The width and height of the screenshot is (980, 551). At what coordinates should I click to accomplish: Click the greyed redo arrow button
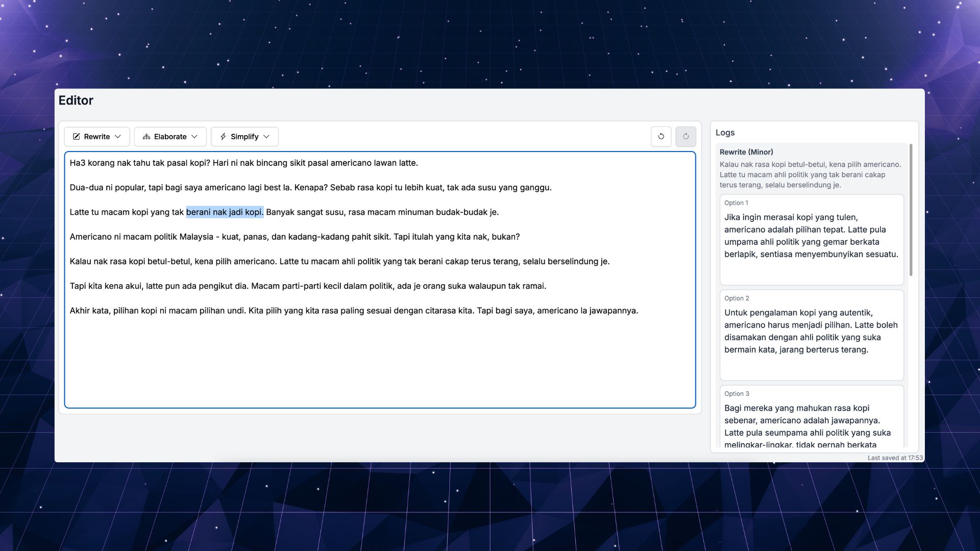point(685,137)
